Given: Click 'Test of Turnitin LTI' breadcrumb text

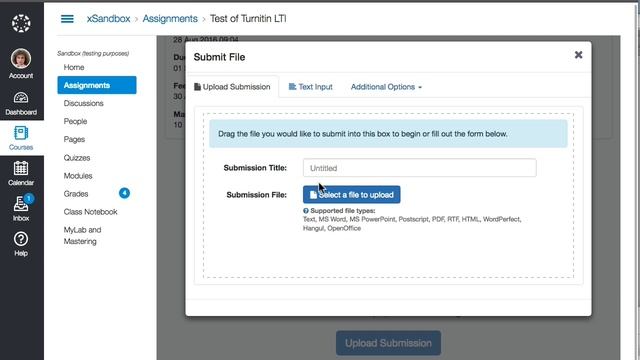Looking at the screenshot, I should coord(248,19).
